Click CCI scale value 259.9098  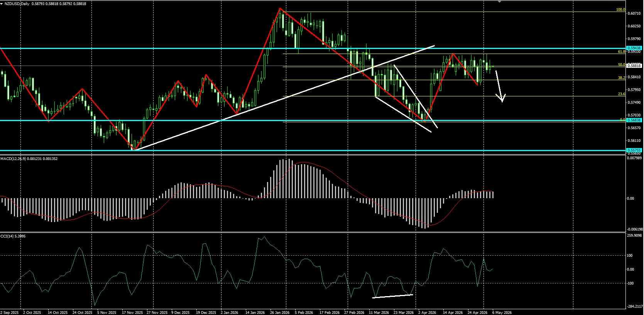[x=635, y=236]
